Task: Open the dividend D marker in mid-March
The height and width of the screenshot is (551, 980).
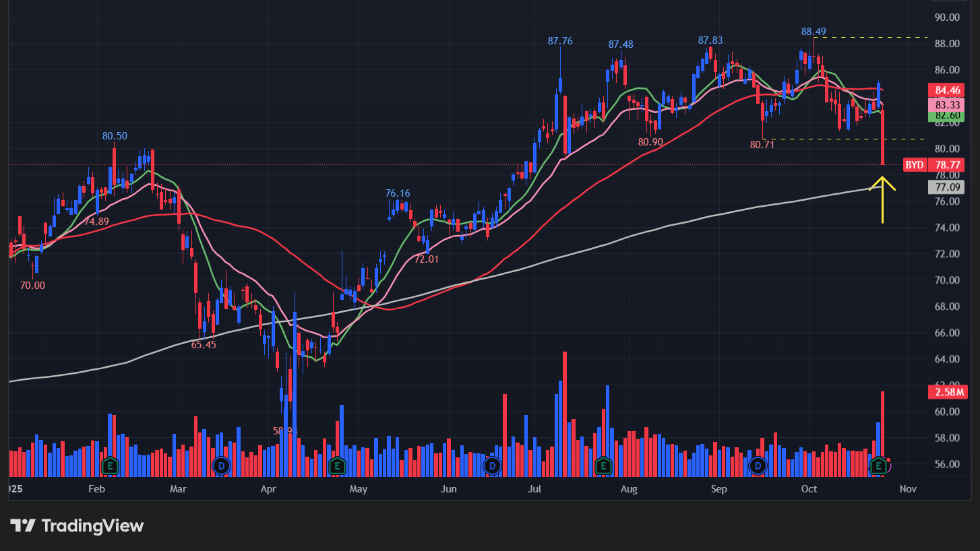Action: click(x=220, y=465)
